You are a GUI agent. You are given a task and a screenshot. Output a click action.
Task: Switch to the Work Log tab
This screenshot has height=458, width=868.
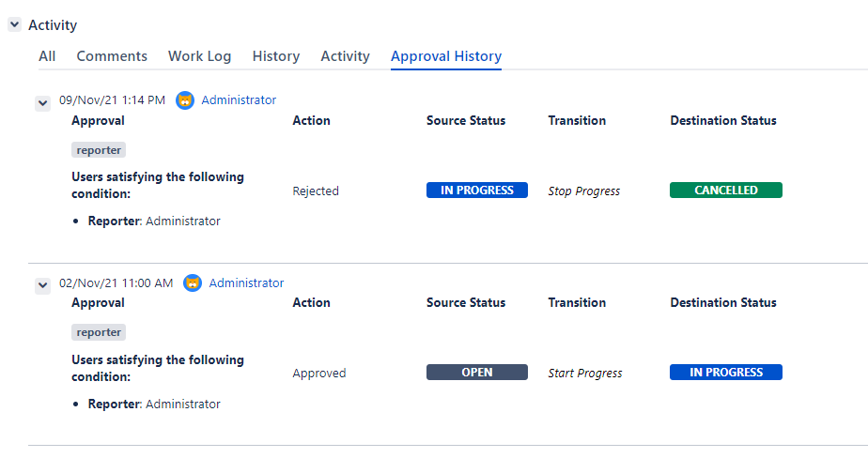point(199,56)
